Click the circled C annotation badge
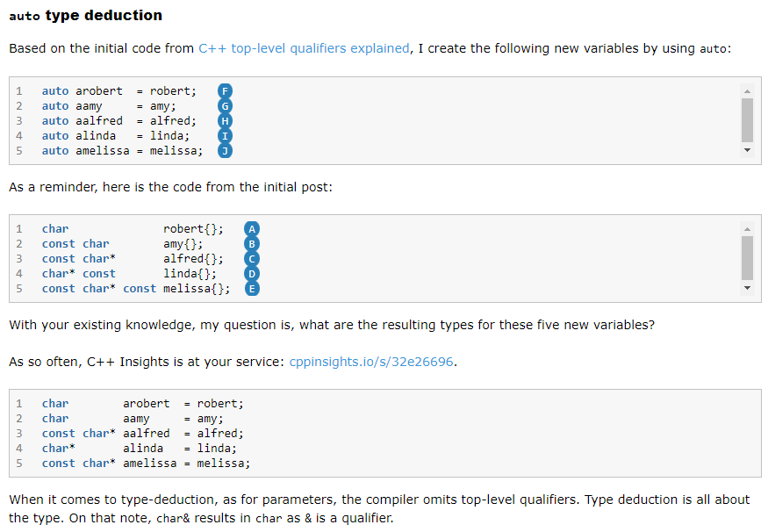This screenshot has width=768, height=532. 252,259
